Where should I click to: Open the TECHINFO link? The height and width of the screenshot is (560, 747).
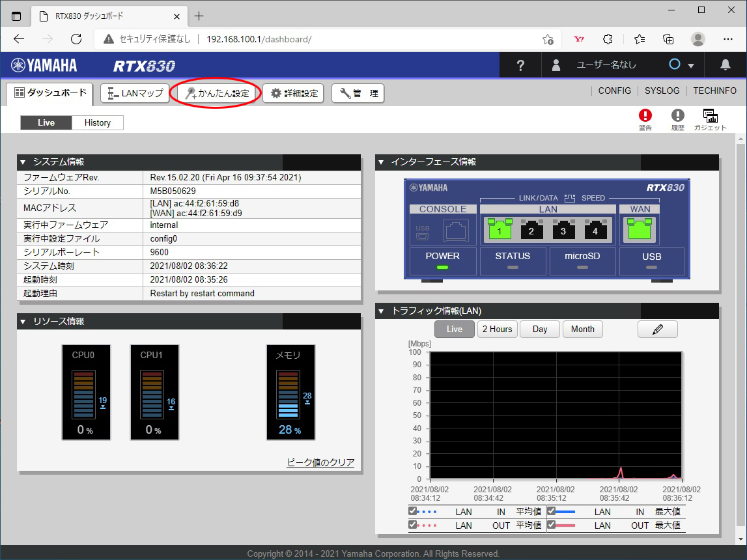(714, 91)
